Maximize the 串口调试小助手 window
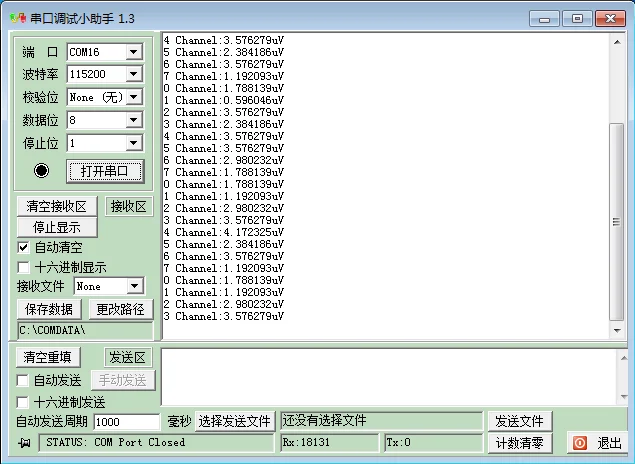 [577, 19]
